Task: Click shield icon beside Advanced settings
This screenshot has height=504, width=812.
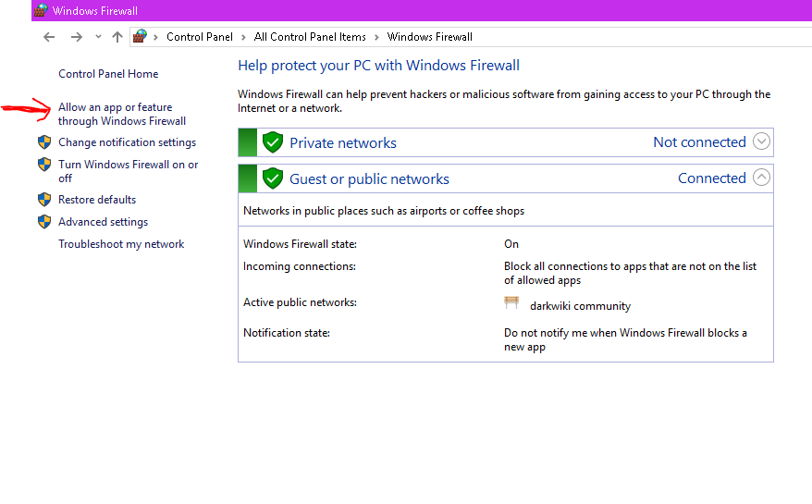Action: (x=44, y=222)
